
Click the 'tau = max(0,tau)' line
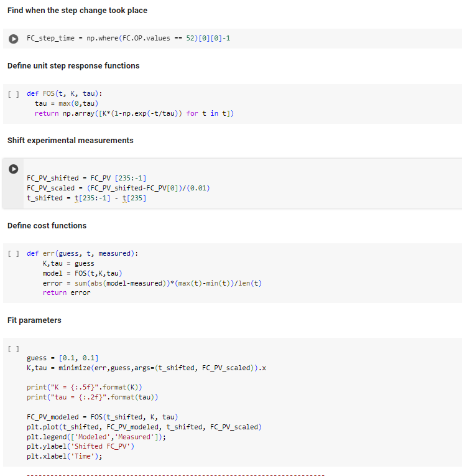coord(67,103)
